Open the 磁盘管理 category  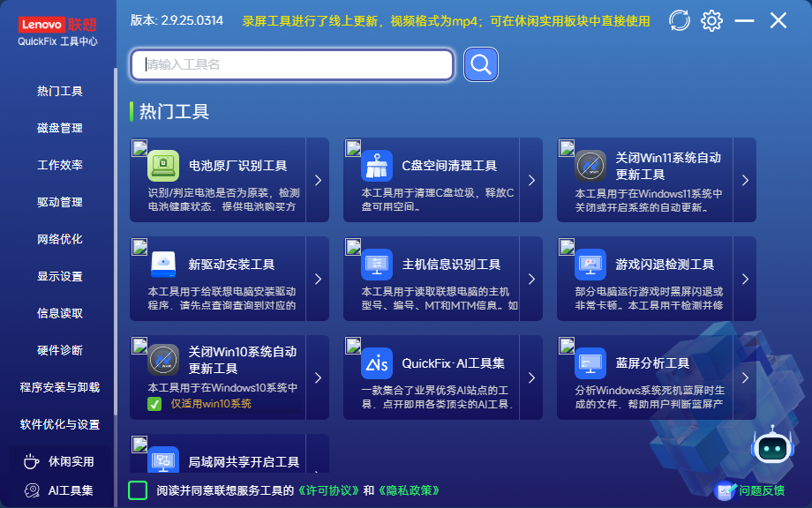(59, 128)
